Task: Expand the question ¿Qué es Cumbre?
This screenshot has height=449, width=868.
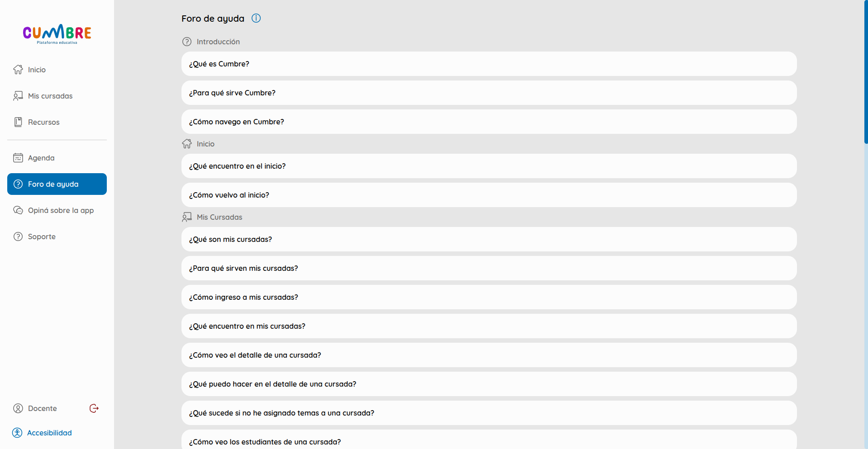Action: point(489,64)
